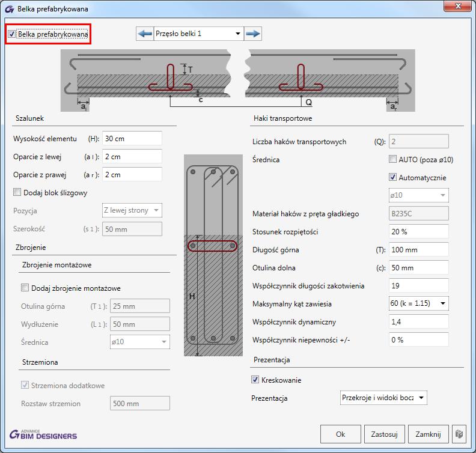Go to next beam span with right arrow

pos(252,34)
